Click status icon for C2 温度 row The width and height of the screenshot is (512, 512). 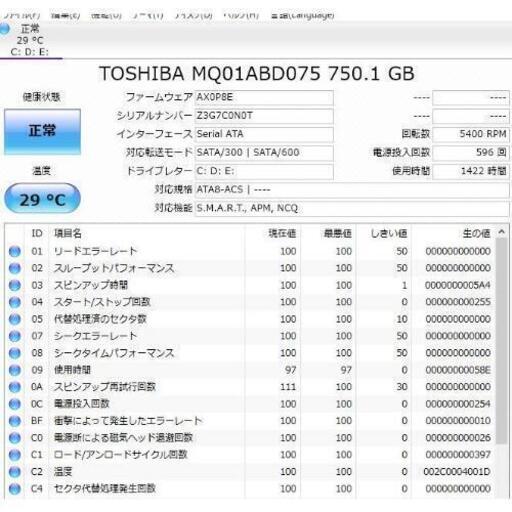(15, 472)
